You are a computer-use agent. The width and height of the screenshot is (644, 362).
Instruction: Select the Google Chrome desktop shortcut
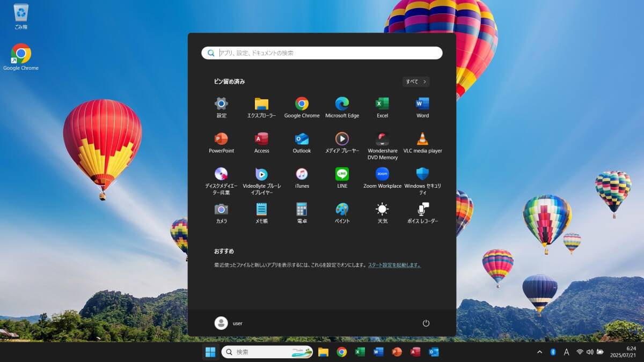21,57
